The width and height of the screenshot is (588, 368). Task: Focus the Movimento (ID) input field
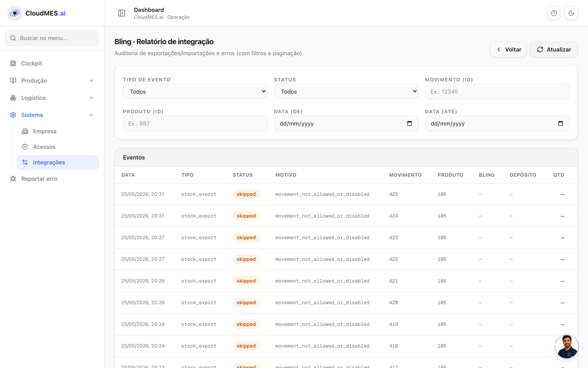click(497, 92)
